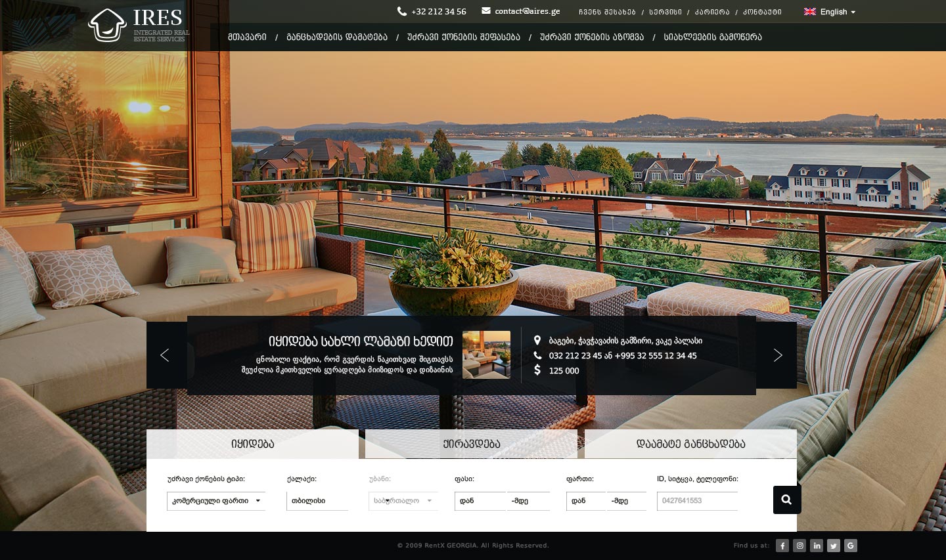Click the envelope icon beside contact@aires.ge
This screenshot has width=946, height=560.
[x=486, y=11]
